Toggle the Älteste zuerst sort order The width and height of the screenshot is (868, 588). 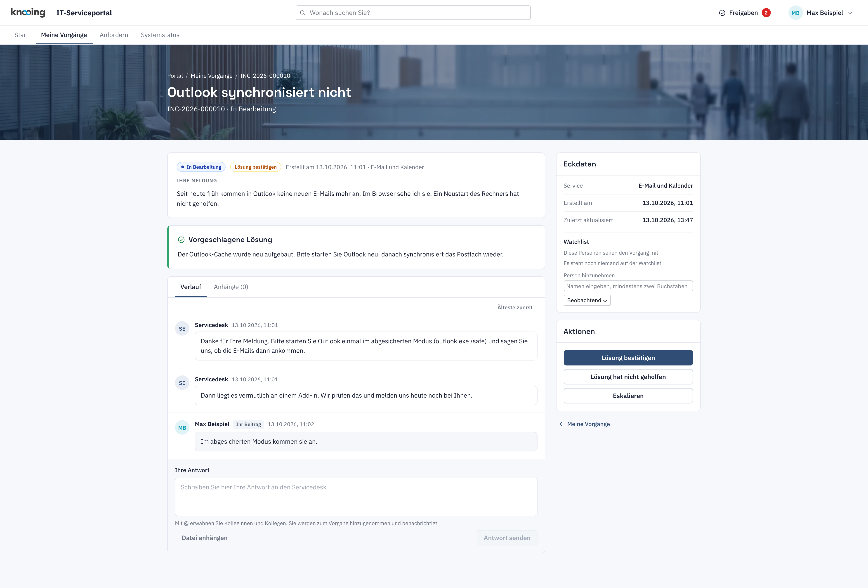click(x=515, y=307)
